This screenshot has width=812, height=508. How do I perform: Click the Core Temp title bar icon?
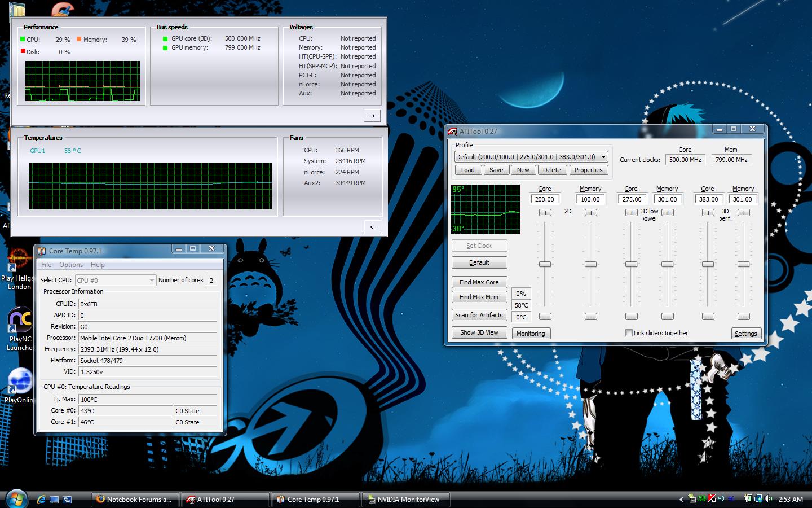point(42,251)
